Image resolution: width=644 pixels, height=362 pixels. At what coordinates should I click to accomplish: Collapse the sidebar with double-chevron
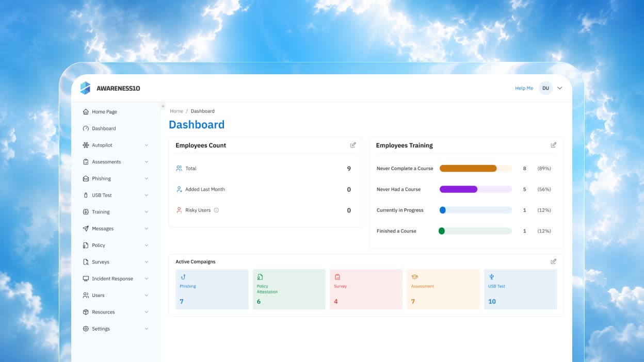point(163,106)
